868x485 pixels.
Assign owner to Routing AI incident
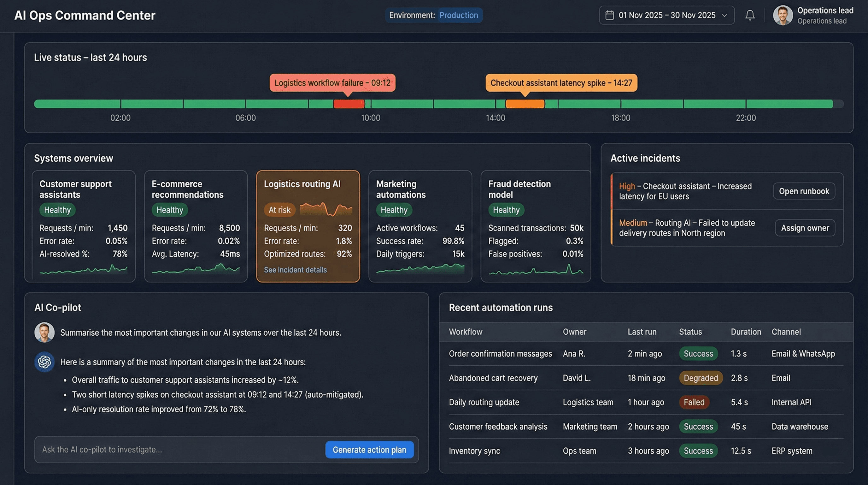pos(805,228)
